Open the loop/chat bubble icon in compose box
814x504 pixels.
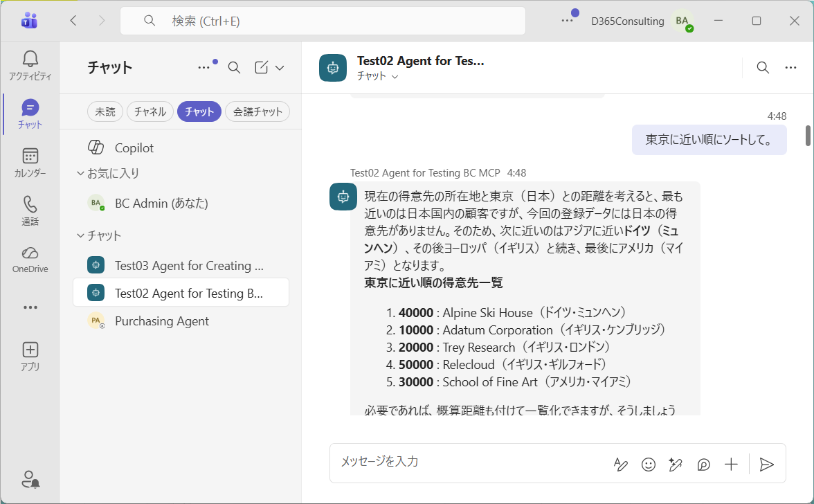703,464
